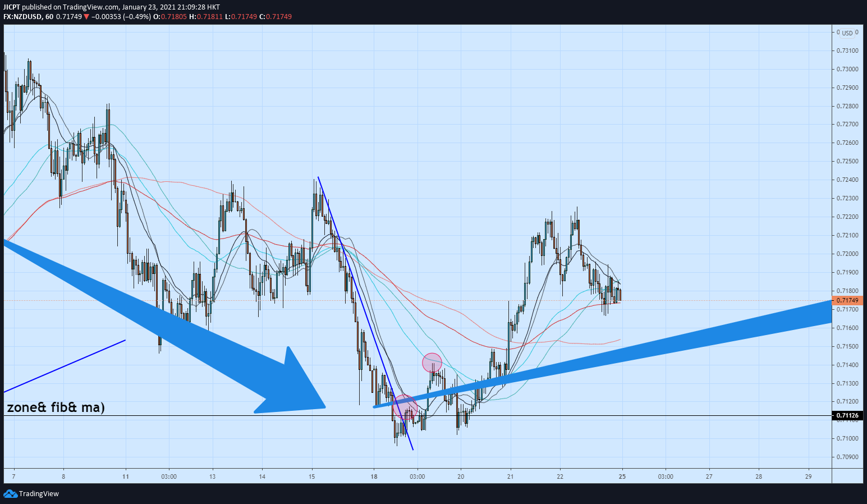The image size is (867, 504).
Task: Click the 0.71600 price axis label
Action: 847,328
